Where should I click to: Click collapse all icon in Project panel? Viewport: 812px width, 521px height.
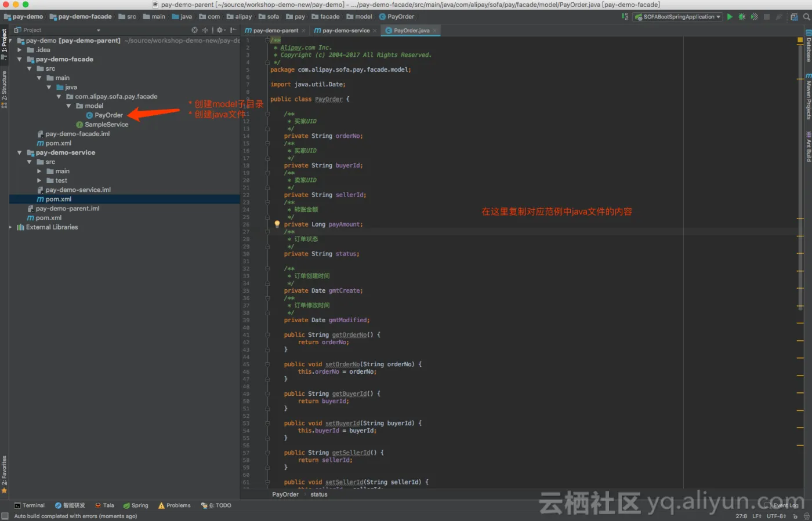pyautogui.click(x=205, y=30)
